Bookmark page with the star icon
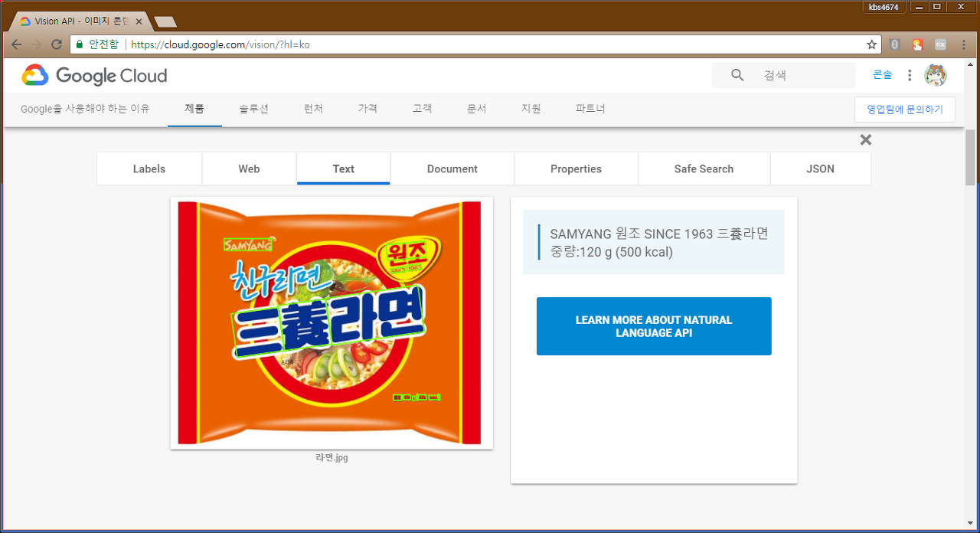Image resolution: width=980 pixels, height=533 pixels. pos(871,44)
